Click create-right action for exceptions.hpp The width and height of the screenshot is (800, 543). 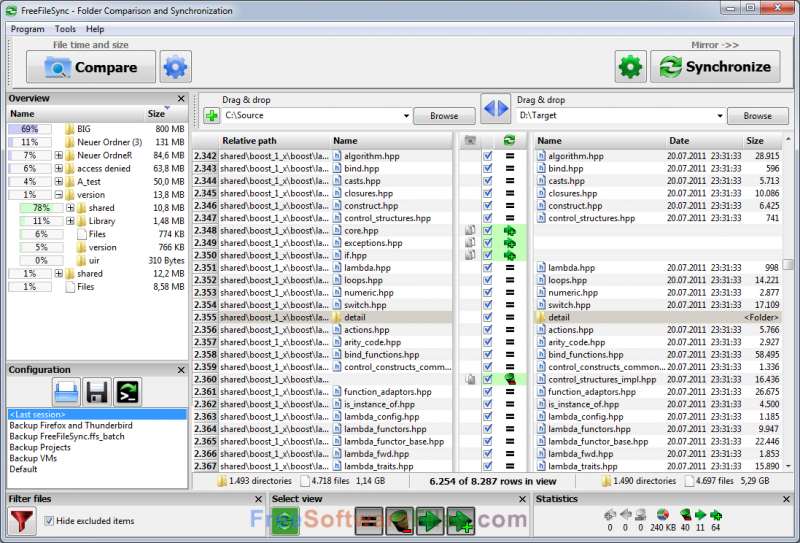coord(509,243)
